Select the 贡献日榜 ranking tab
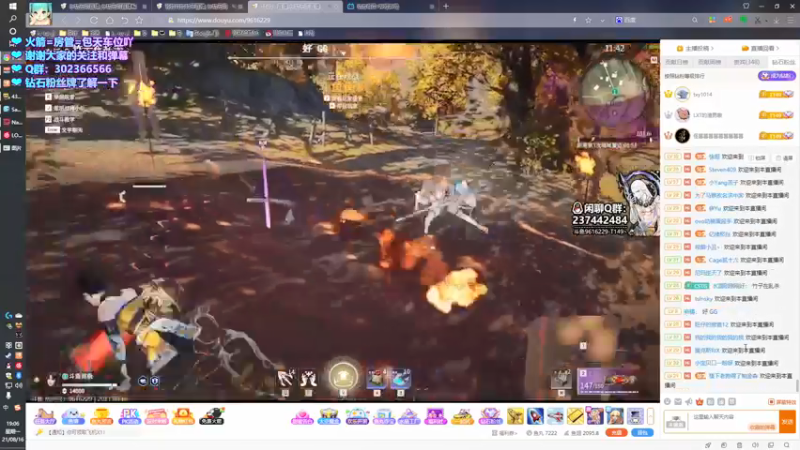Image resolution: width=800 pixels, height=450 pixels. tap(677, 62)
